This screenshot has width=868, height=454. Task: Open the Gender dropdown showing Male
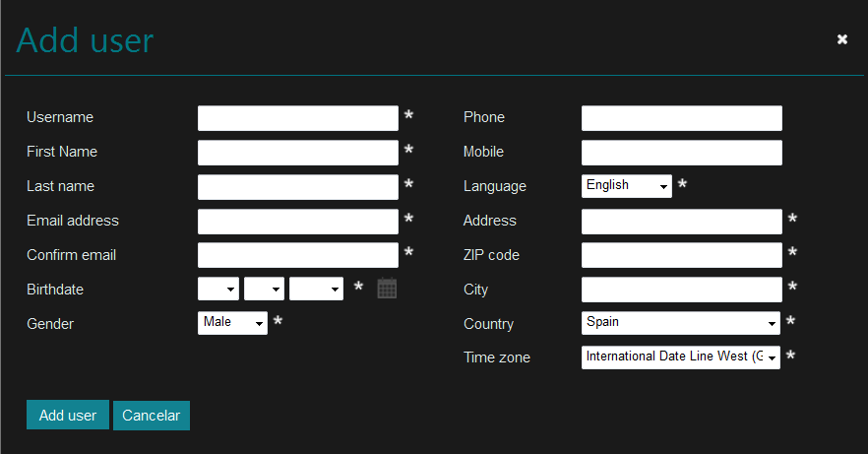232,323
